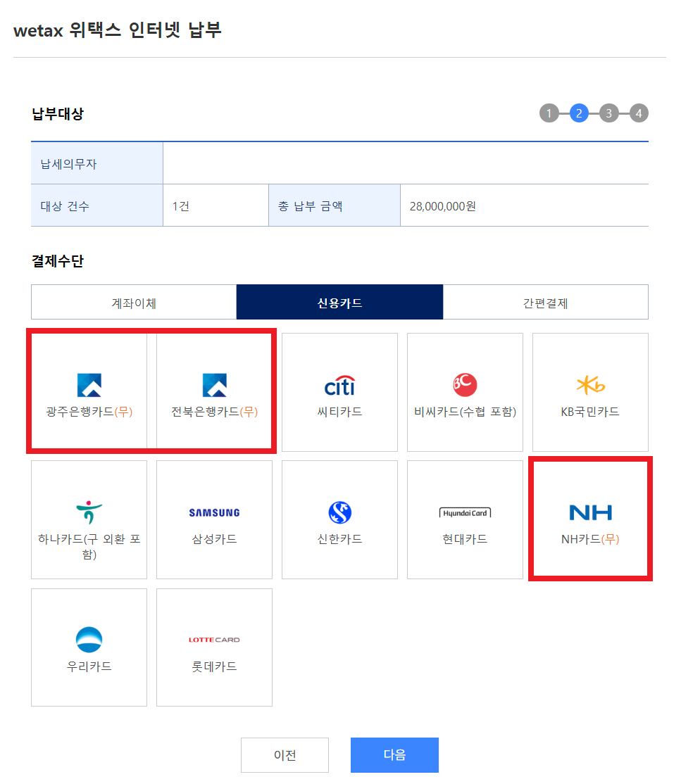
Task: Open the 신용카드 tab
Action: click(339, 303)
